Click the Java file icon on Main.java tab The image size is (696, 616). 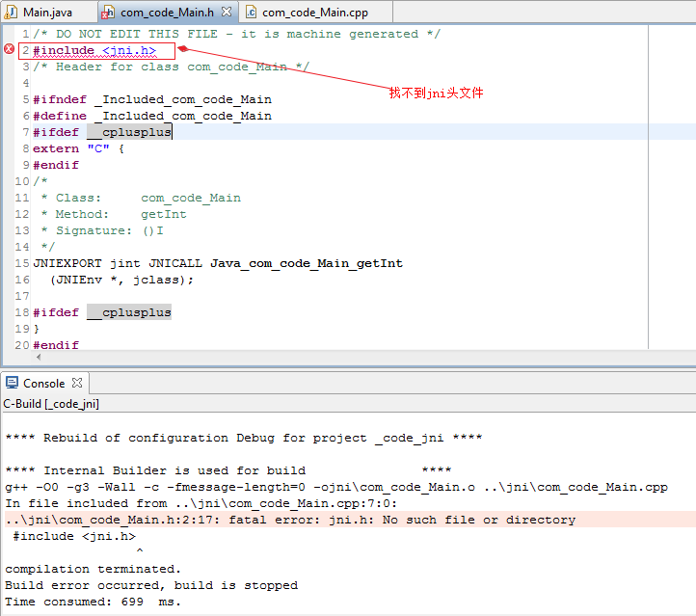coord(11,12)
